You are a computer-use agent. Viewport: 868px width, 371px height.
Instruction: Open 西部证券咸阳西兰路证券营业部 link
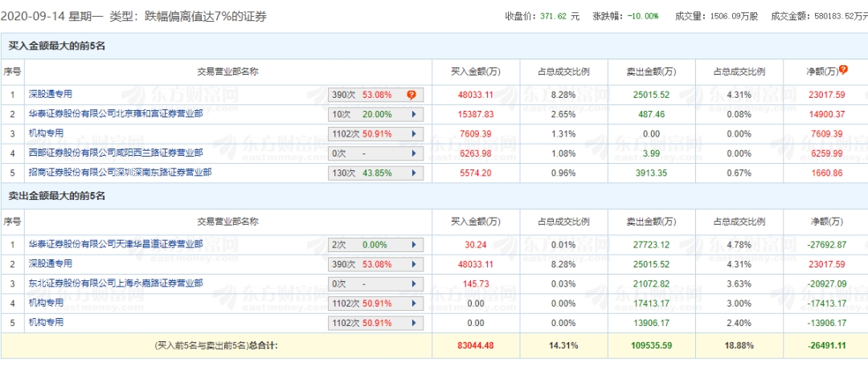tap(116, 153)
